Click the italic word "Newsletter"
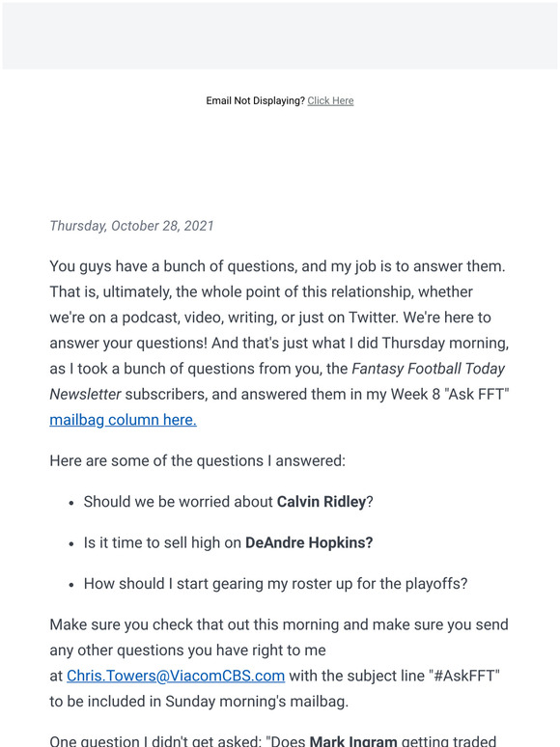Viewport: 560px width, 747px height. click(x=85, y=394)
